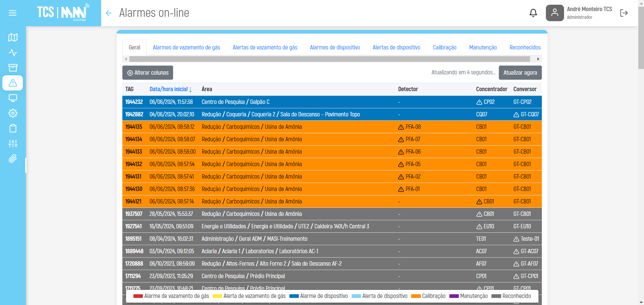The height and width of the screenshot is (305, 644).
Task: Switch to Alarmes de vazamento de gás tab
Action: pyautogui.click(x=186, y=47)
